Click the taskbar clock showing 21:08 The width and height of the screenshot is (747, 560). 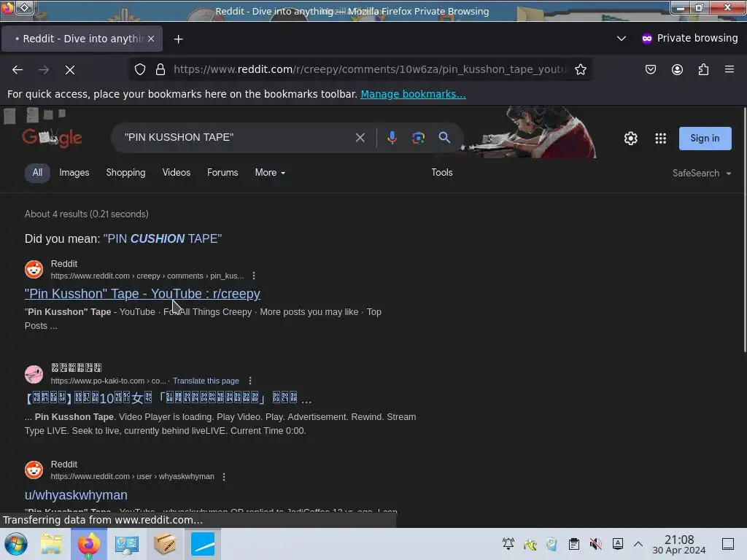click(x=679, y=544)
